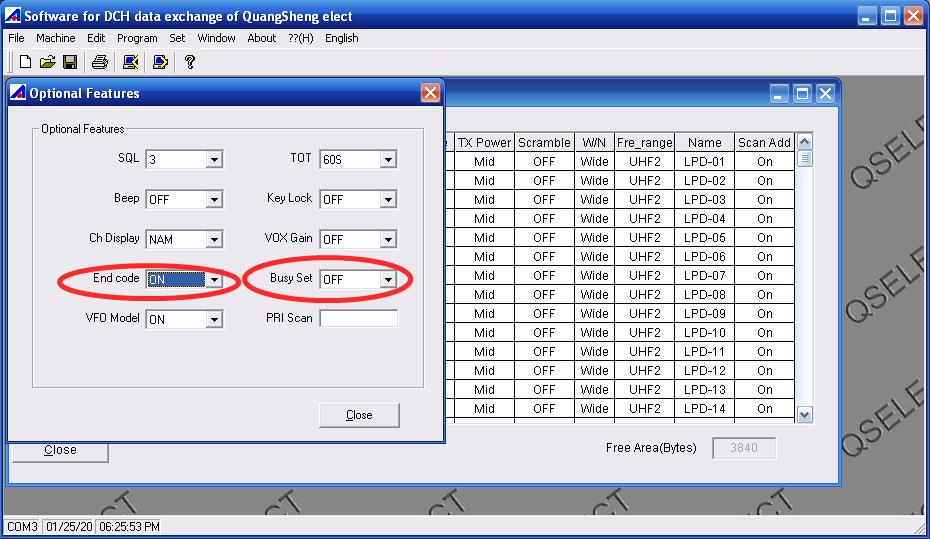
Task: Expand the Key Lock dropdown
Action: point(388,199)
